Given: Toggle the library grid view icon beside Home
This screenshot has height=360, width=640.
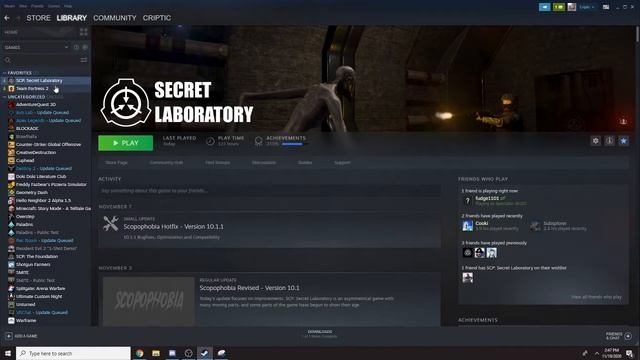Looking at the screenshot, I should click(x=84, y=32).
